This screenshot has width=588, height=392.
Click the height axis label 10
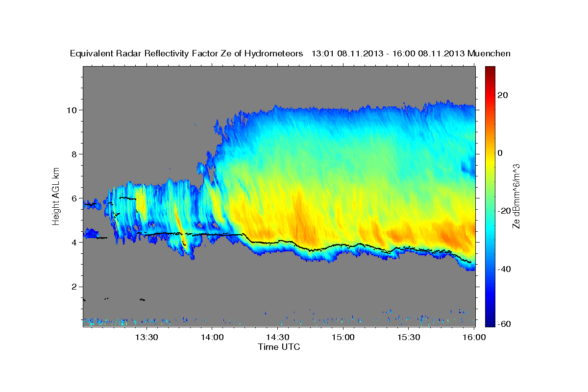click(73, 110)
